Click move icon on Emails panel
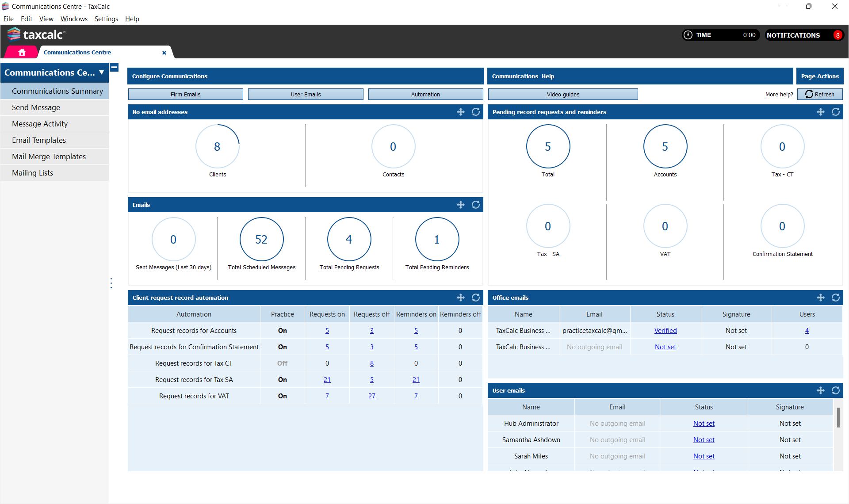The width and height of the screenshot is (849, 504). pos(460,205)
